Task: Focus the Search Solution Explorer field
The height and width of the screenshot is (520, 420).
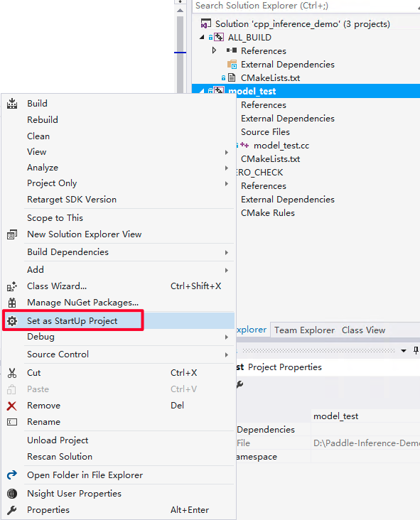Action: (303, 6)
